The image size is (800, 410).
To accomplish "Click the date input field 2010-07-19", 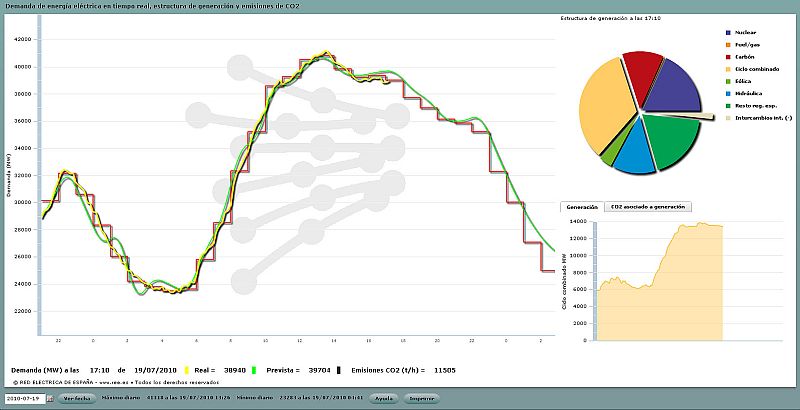I will point(23,398).
